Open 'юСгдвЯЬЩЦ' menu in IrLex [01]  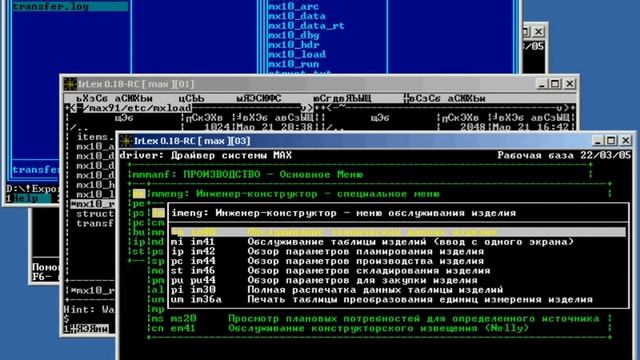coord(342,98)
